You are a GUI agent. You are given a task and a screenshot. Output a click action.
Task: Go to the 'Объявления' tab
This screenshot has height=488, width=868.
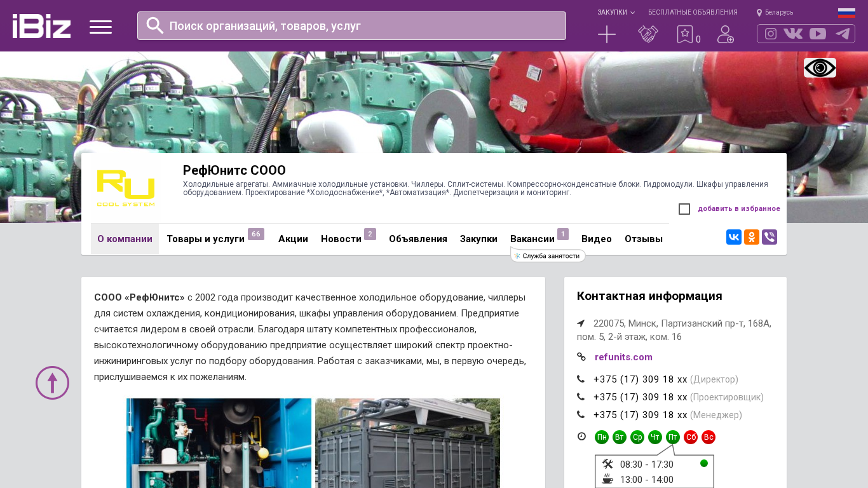418,239
